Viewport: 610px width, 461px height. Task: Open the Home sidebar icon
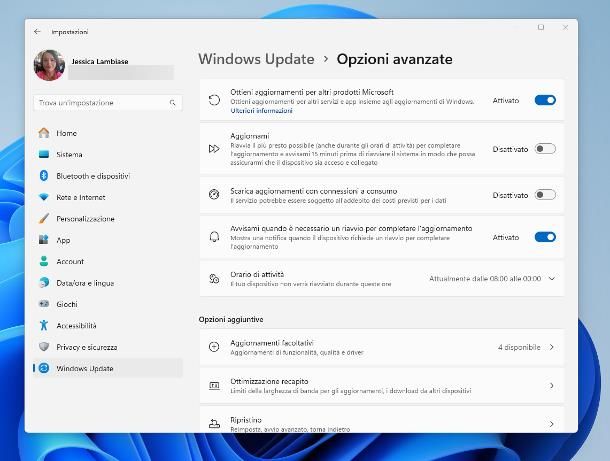click(44, 133)
